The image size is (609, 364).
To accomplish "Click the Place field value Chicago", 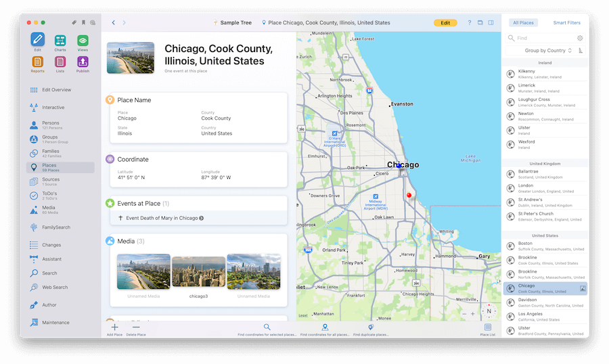I will (127, 118).
